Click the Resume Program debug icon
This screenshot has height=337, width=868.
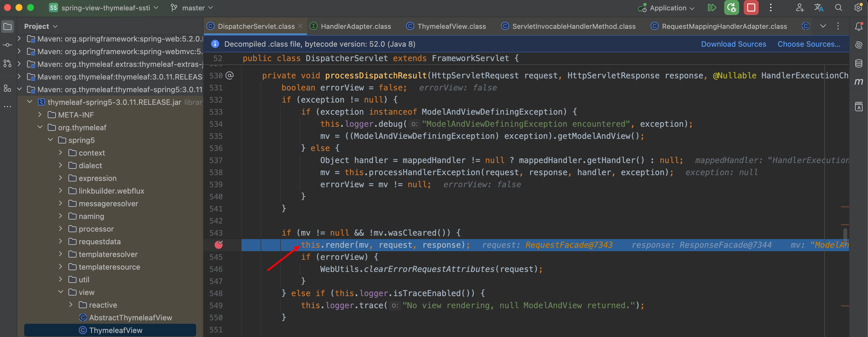click(712, 8)
